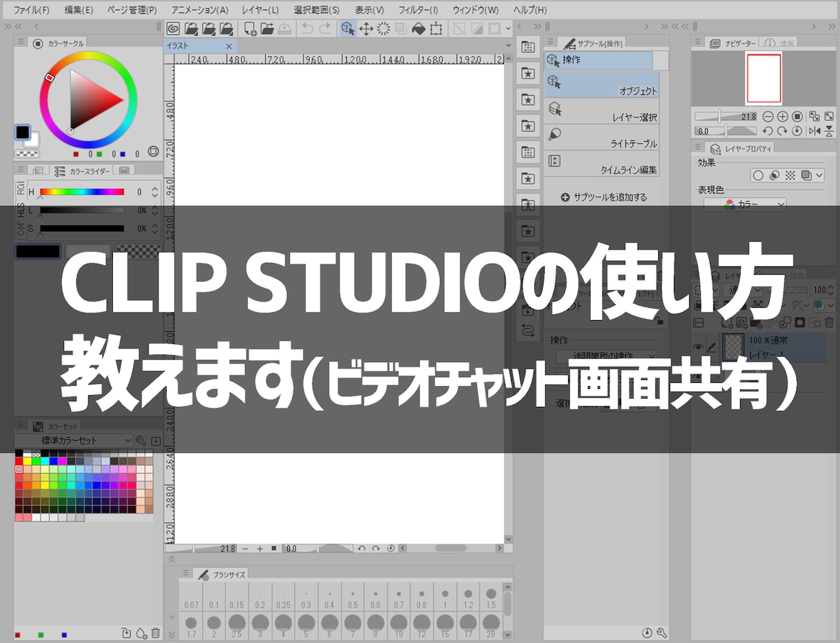Open the Color Wheel panel menu icon
This screenshot has width=840, height=643.
coord(21,43)
